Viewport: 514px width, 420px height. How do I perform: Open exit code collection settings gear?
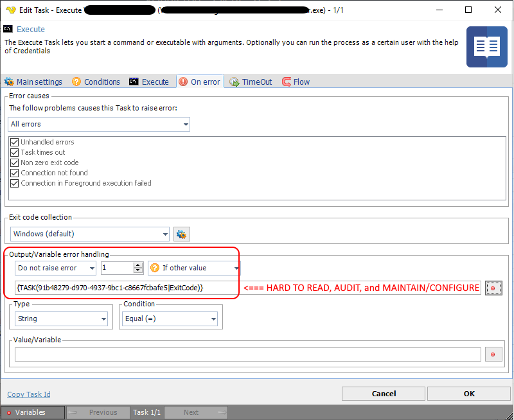click(x=181, y=234)
